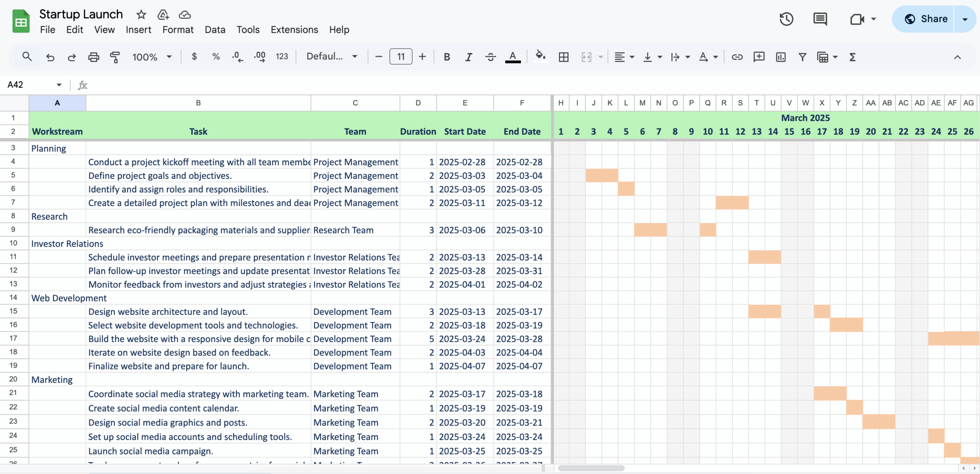Image resolution: width=980 pixels, height=474 pixels.
Task: Open the insert chart tool
Action: pyautogui.click(x=780, y=57)
